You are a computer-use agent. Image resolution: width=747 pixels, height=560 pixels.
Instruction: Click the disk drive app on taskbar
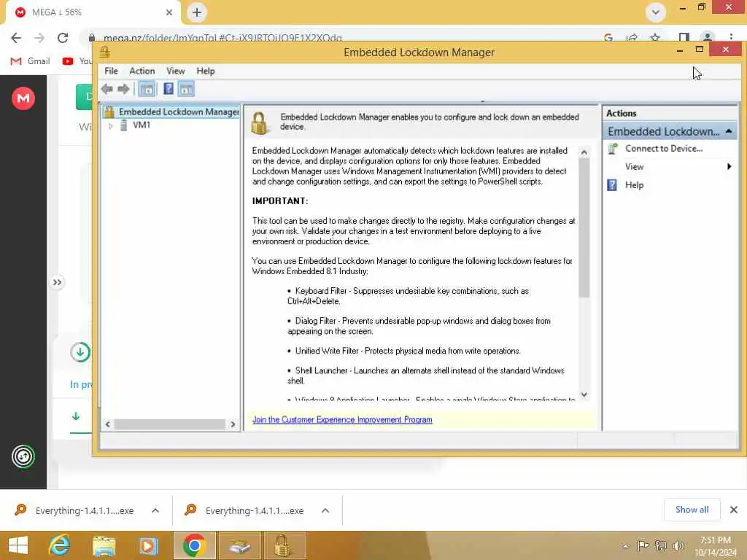pos(239,545)
